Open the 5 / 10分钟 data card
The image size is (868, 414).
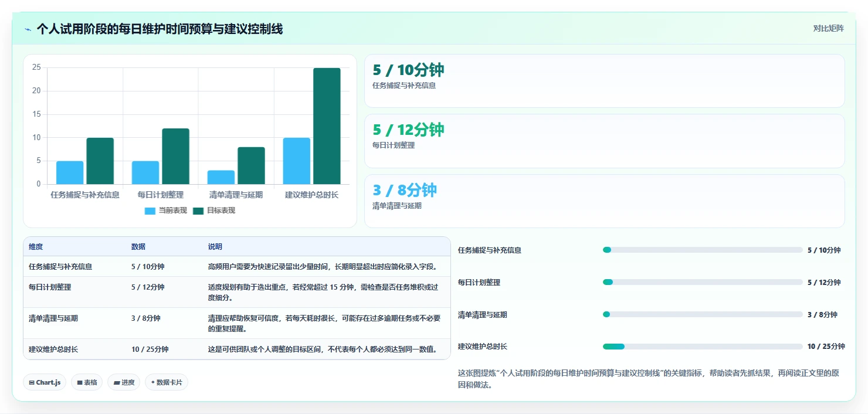[605, 81]
